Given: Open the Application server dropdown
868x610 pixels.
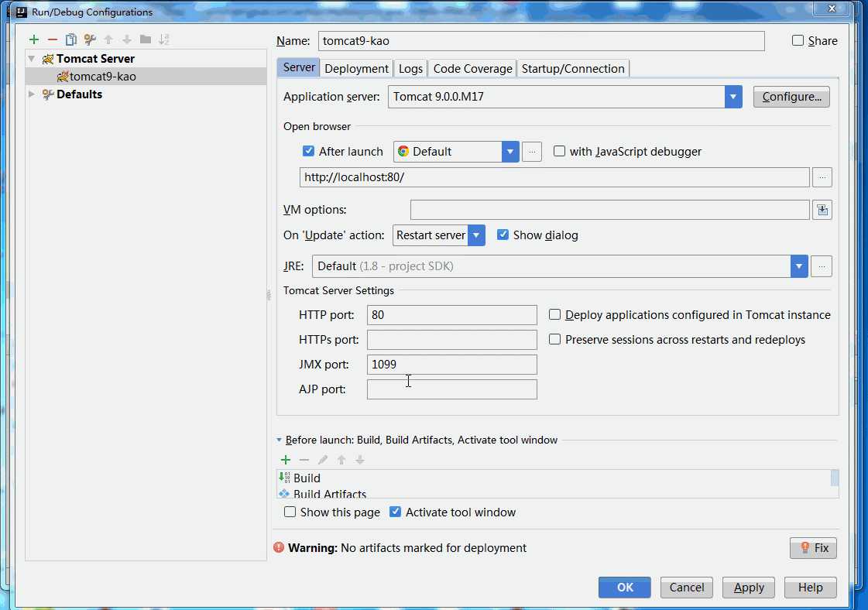Looking at the screenshot, I should coord(733,97).
